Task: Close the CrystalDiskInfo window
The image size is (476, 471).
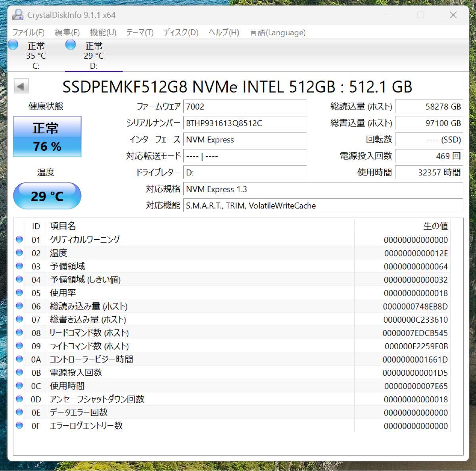Action: point(453,15)
